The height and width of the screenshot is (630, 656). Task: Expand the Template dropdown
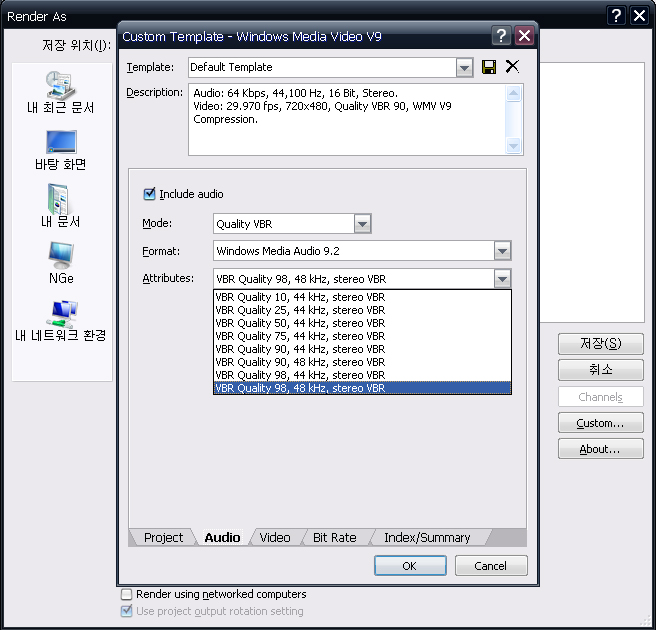point(464,67)
